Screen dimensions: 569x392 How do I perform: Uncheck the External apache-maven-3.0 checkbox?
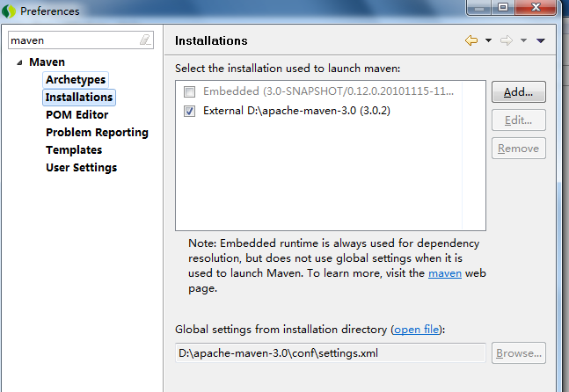coord(189,111)
